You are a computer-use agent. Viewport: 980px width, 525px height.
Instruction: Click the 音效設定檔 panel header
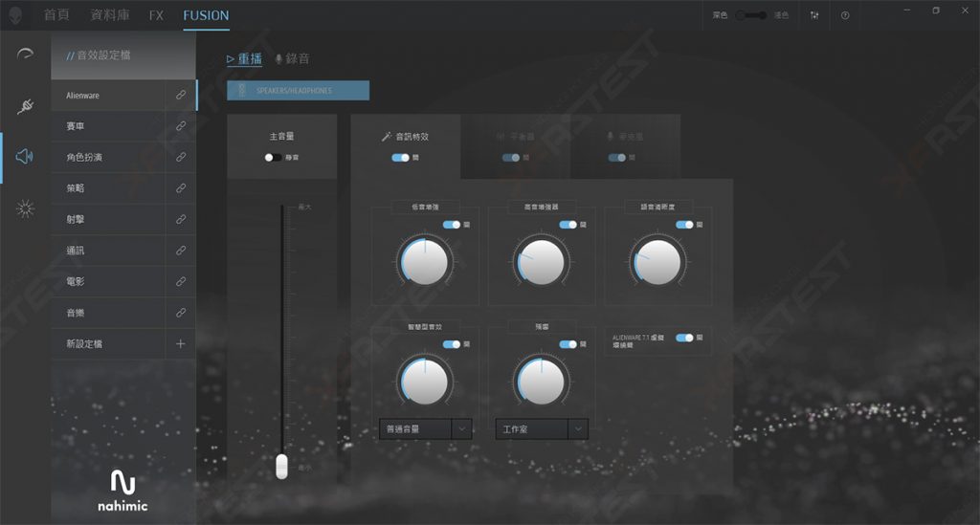[123, 55]
